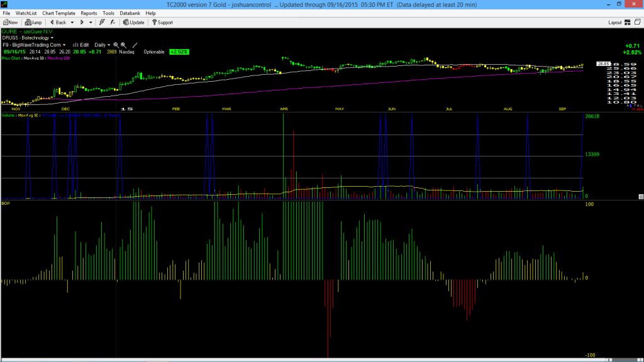Click the 28.85 current price tag

(x=603, y=64)
